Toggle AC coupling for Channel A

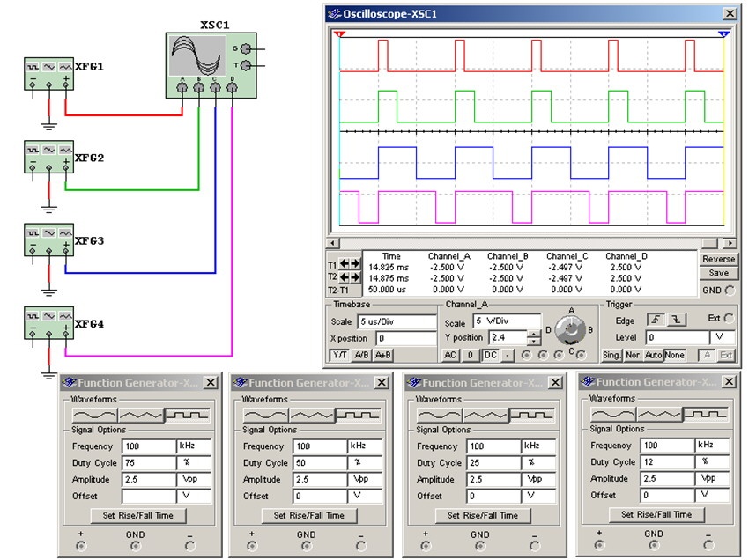pos(450,355)
